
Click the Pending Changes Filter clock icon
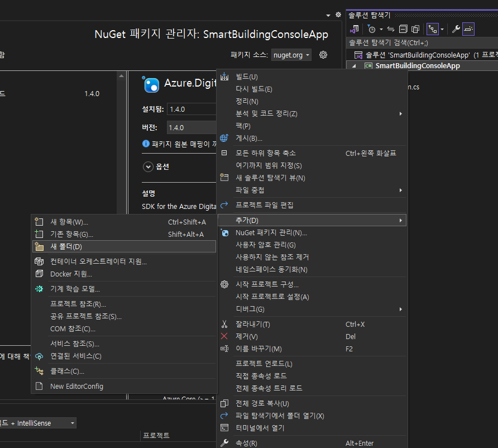click(x=371, y=29)
